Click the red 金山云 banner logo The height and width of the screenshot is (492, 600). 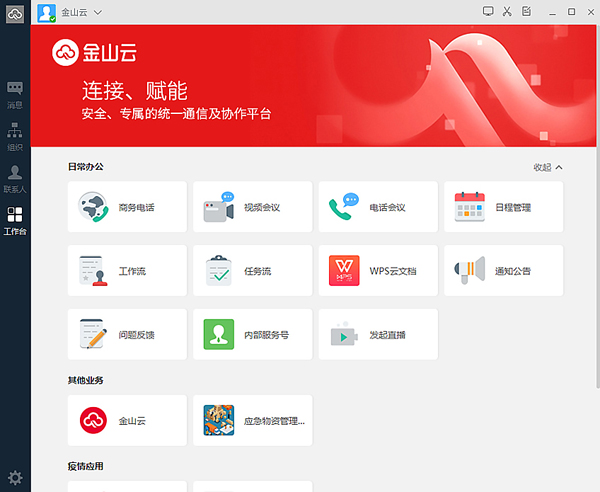click(94, 52)
